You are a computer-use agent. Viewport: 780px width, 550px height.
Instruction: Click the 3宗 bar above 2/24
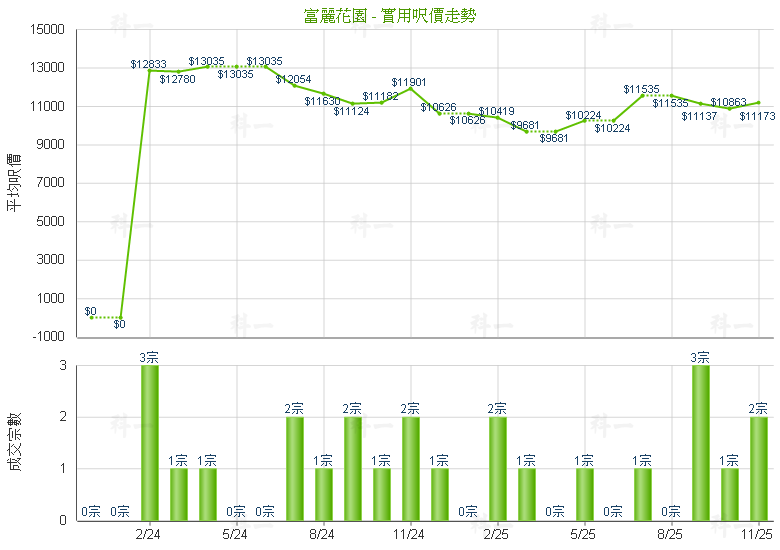pyautogui.click(x=149, y=442)
